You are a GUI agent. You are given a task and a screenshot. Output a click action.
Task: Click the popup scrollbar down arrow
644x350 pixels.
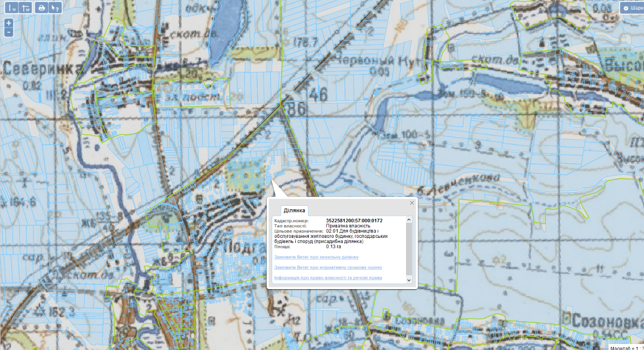click(x=409, y=280)
